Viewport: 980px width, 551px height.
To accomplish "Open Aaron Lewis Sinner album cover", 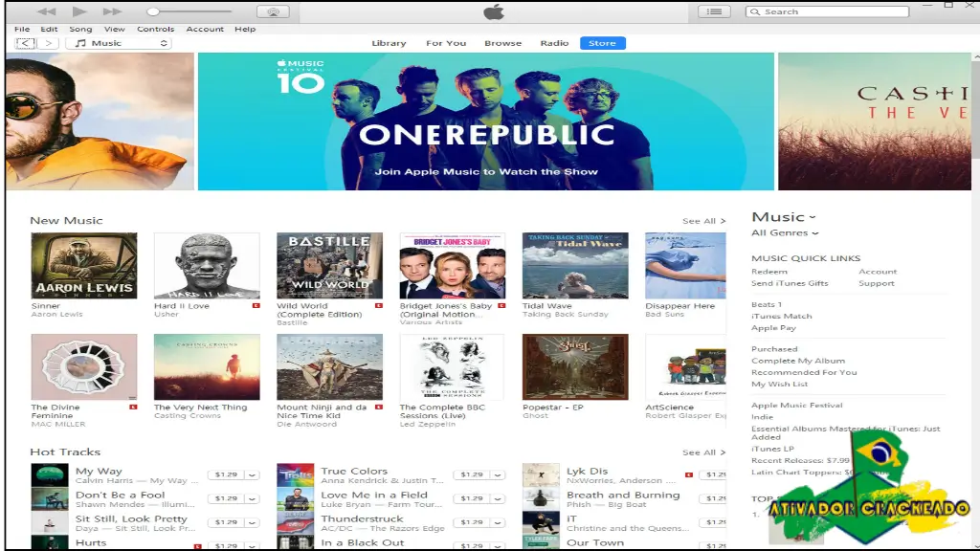I will click(x=84, y=266).
